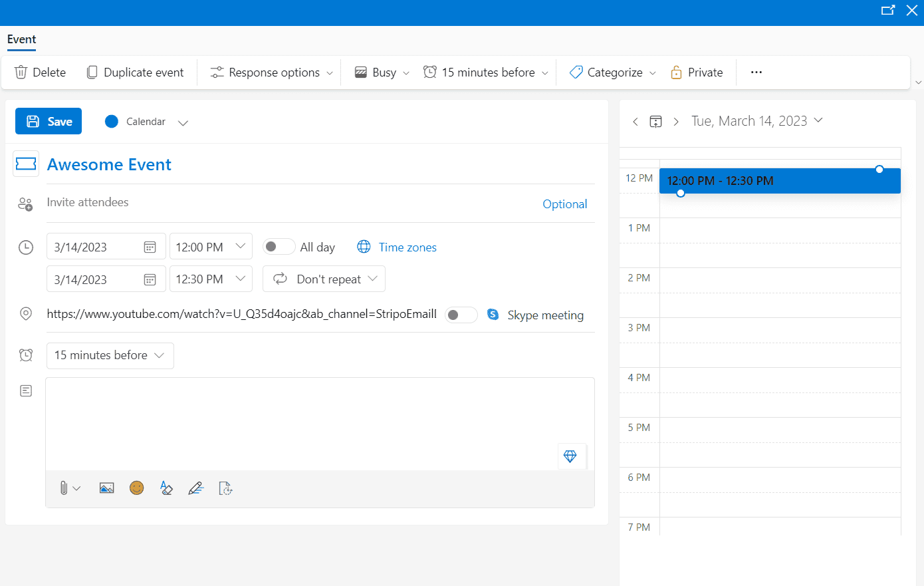
Task: Insert an image into the event description
Action: click(x=106, y=488)
